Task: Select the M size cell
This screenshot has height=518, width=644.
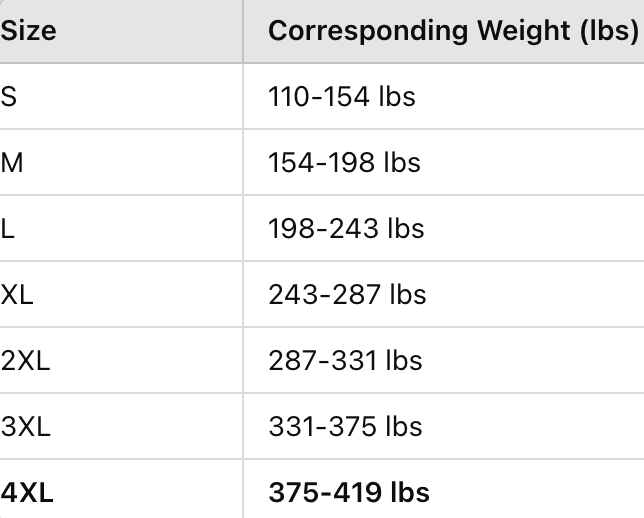Action: [x=12, y=162]
